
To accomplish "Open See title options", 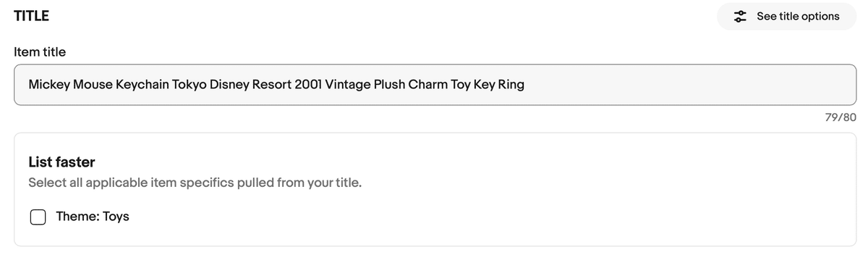I will [786, 16].
